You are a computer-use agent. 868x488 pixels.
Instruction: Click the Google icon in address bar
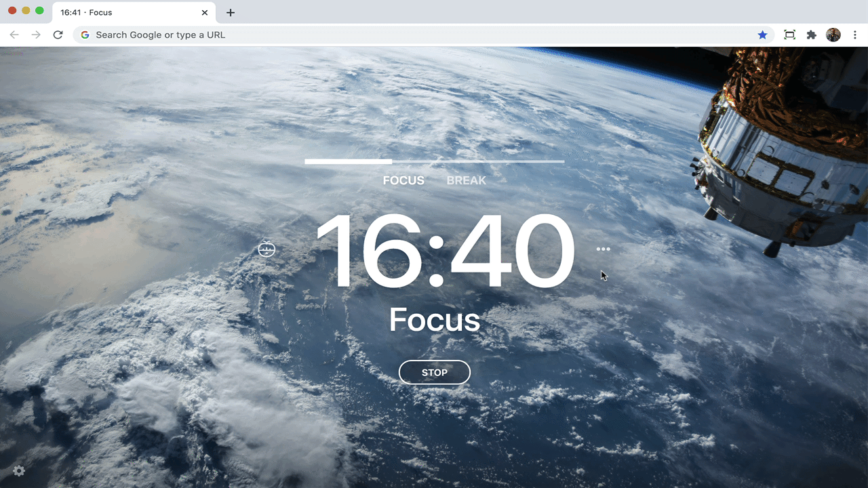85,35
